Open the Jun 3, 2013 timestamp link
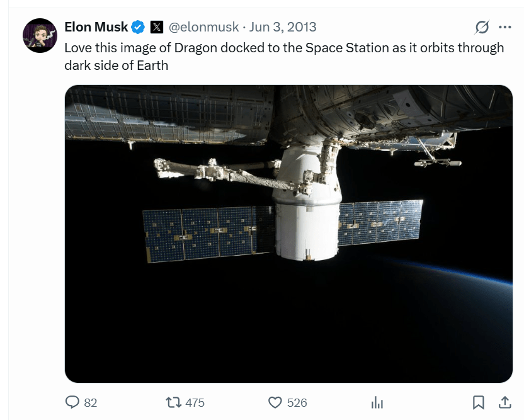Image resolution: width=524 pixels, height=420 pixels. (x=283, y=27)
